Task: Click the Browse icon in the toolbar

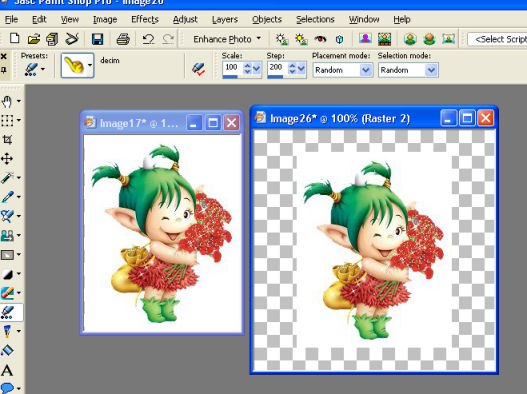Action: 52,39
